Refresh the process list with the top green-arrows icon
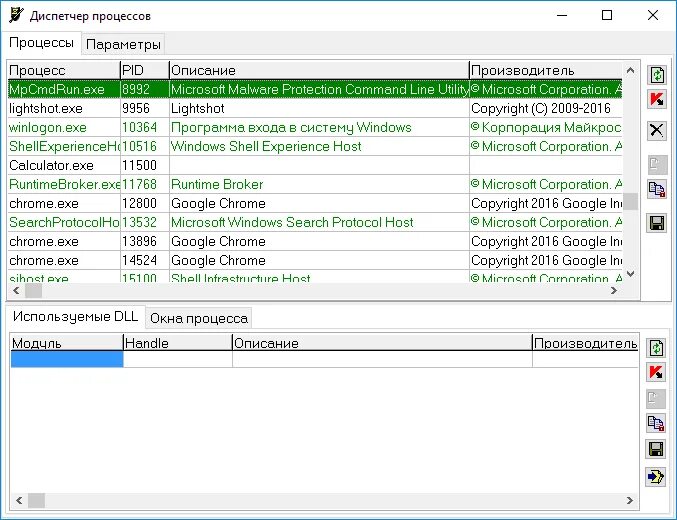 pyautogui.click(x=657, y=75)
